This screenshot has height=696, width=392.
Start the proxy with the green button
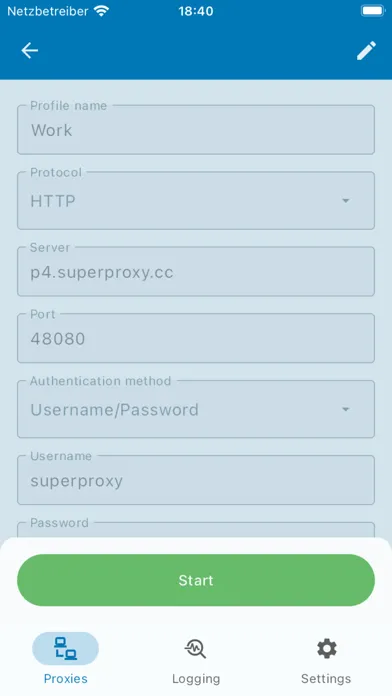pos(196,580)
